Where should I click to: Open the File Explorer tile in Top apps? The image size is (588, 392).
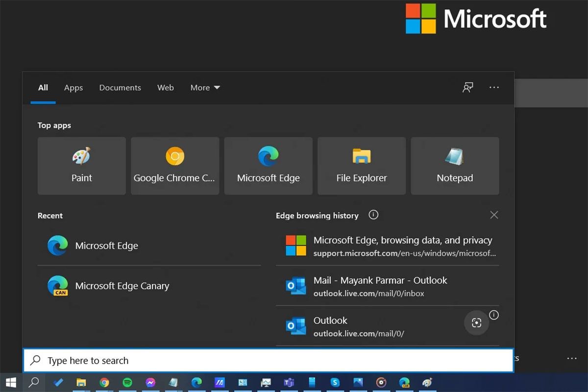click(362, 166)
